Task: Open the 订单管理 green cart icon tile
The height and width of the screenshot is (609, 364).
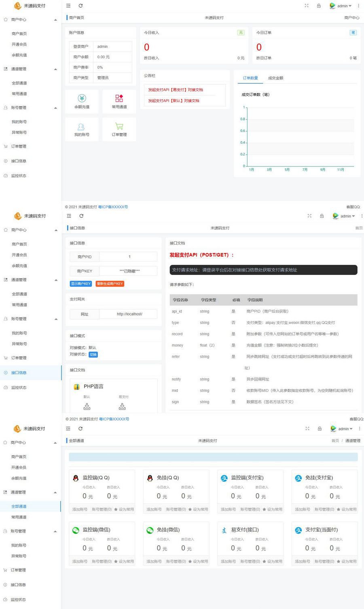Action: 119,127
